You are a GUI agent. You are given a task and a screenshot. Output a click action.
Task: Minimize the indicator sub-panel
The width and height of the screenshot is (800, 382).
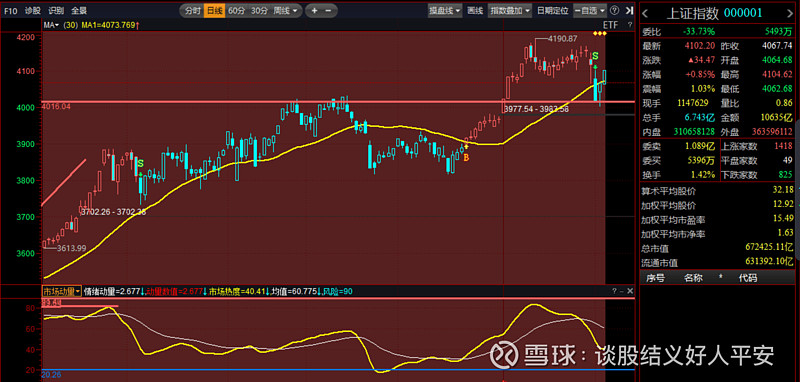(x=622, y=291)
